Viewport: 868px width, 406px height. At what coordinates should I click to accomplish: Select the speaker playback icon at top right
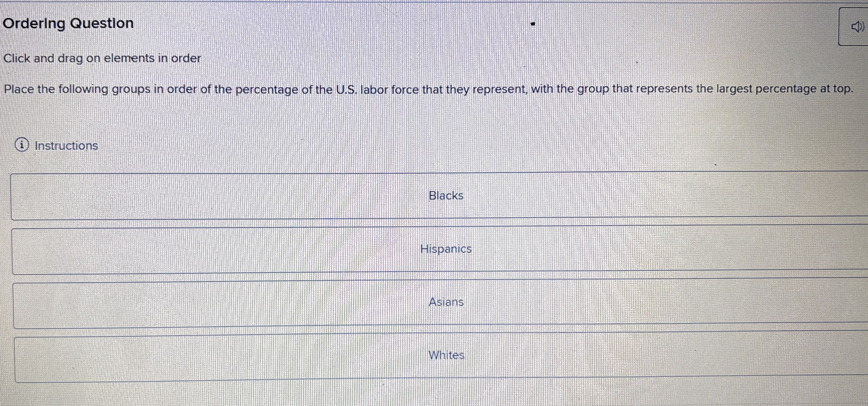point(857,26)
